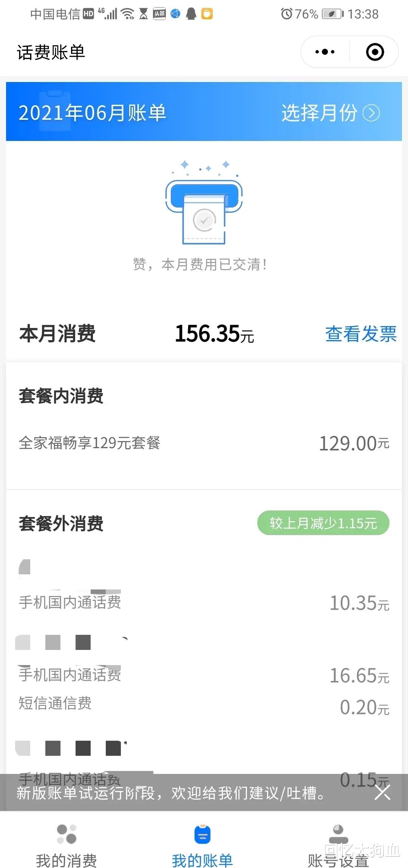The height and width of the screenshot is (868, 408).
Task: Tap the alarm clock status icon
Action: [286, 14]
